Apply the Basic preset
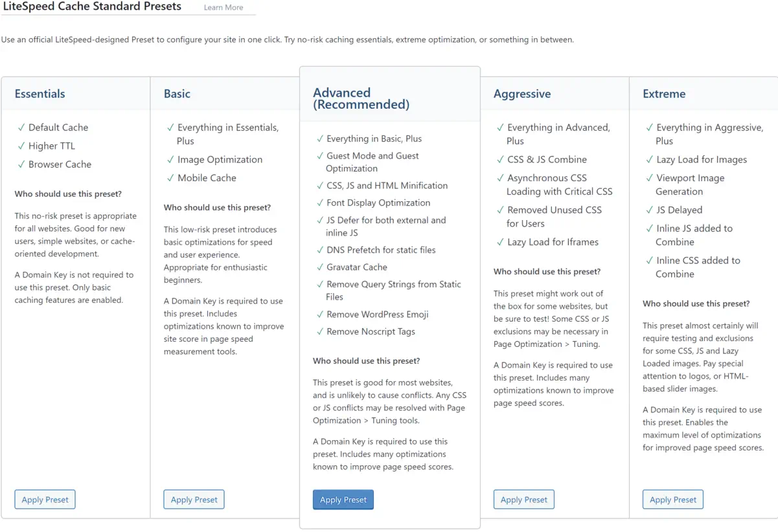The image size is (778, 532). 194,499
